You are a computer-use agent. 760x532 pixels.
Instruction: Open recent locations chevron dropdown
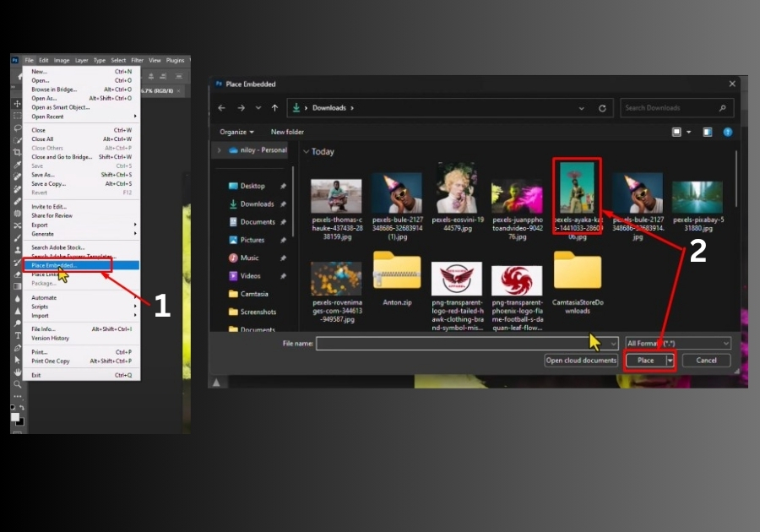pyautogui.click(x=258, y=108)
